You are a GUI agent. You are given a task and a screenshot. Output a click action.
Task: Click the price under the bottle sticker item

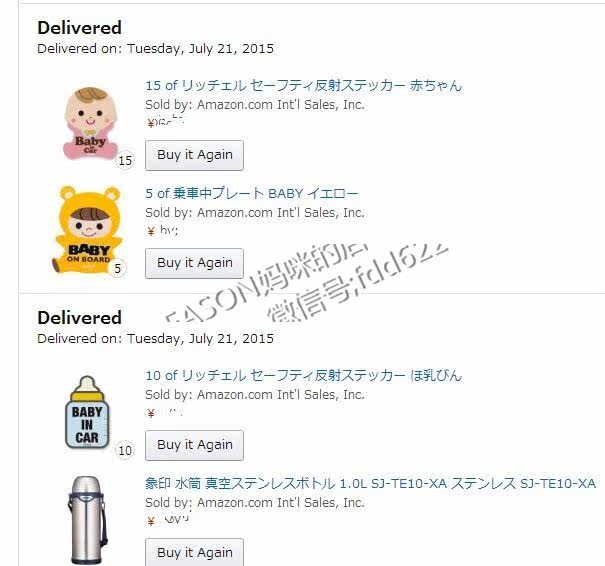[x=165, y=413]
